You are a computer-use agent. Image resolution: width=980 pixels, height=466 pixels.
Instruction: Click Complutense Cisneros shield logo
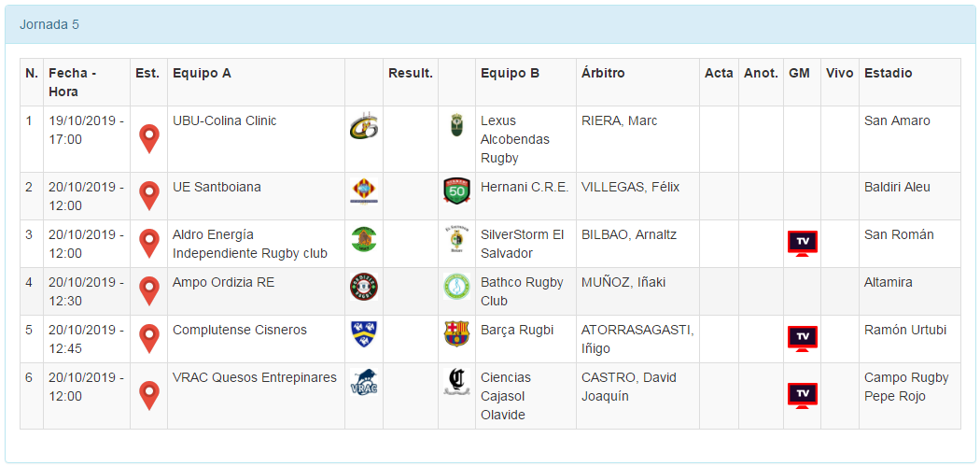click(363, 333)
